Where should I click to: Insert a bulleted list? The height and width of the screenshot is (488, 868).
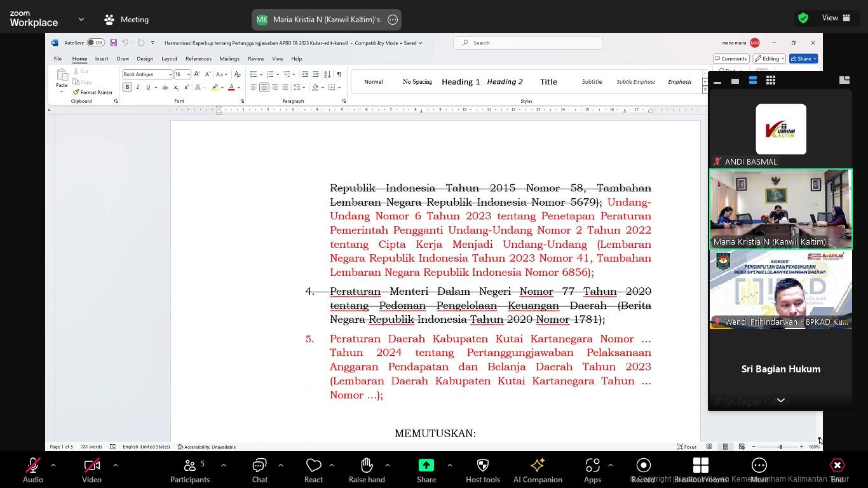(x=253, y=74)
